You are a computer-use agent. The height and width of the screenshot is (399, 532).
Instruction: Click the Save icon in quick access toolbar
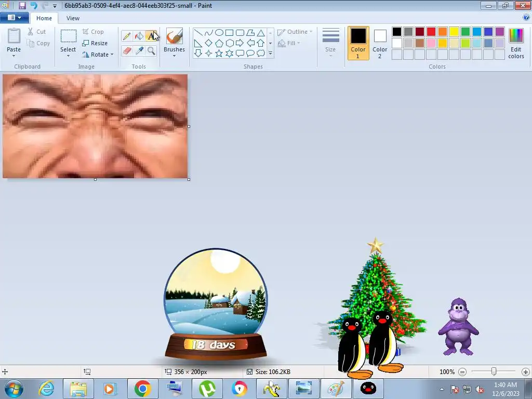(22, 5)
